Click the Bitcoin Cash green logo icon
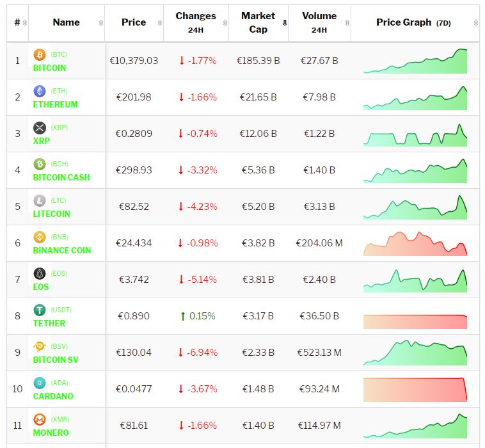The height and width of the screenshot is (448, 485). pos(40,164)
